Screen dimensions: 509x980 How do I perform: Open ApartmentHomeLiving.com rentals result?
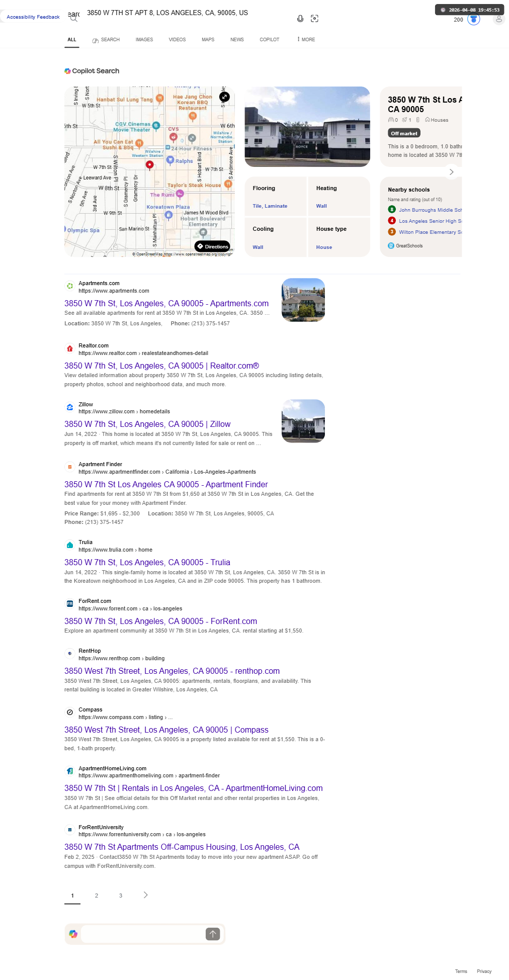click(x=194, y=788)
